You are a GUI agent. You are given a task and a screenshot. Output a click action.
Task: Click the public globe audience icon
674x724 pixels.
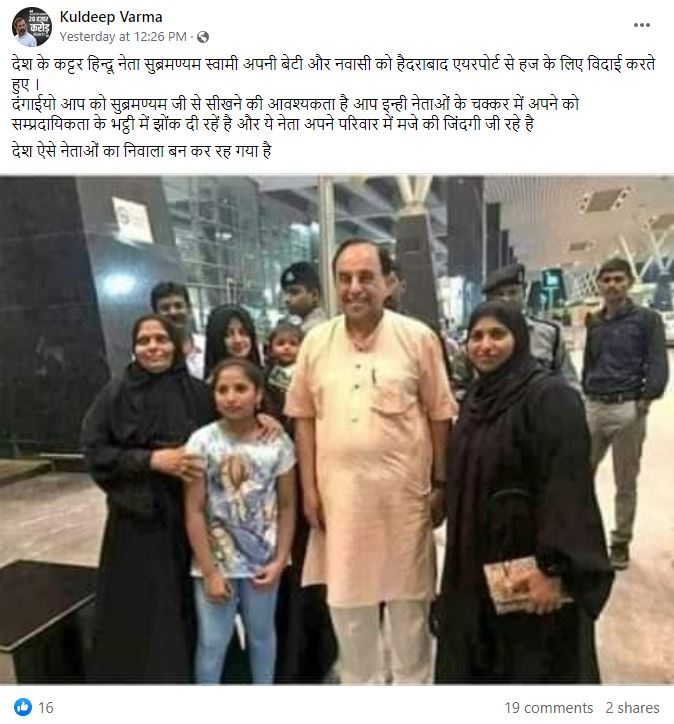coord(203,37)
